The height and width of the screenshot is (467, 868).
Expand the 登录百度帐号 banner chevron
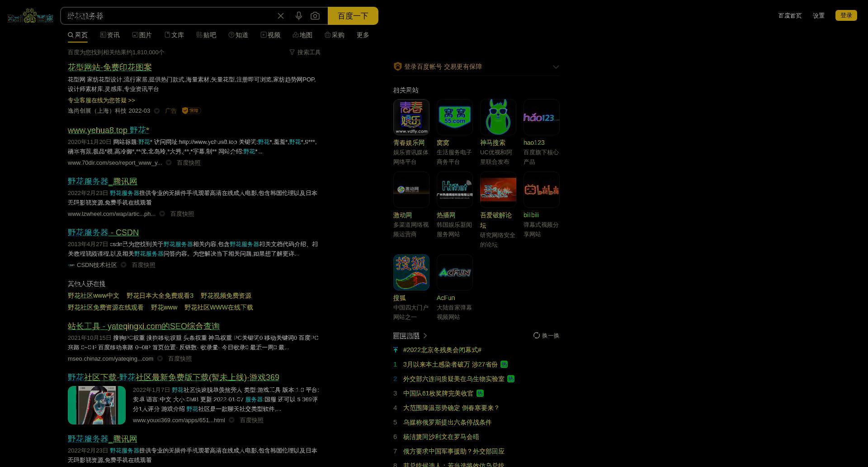pyautogui.click(x=556, y=67)
